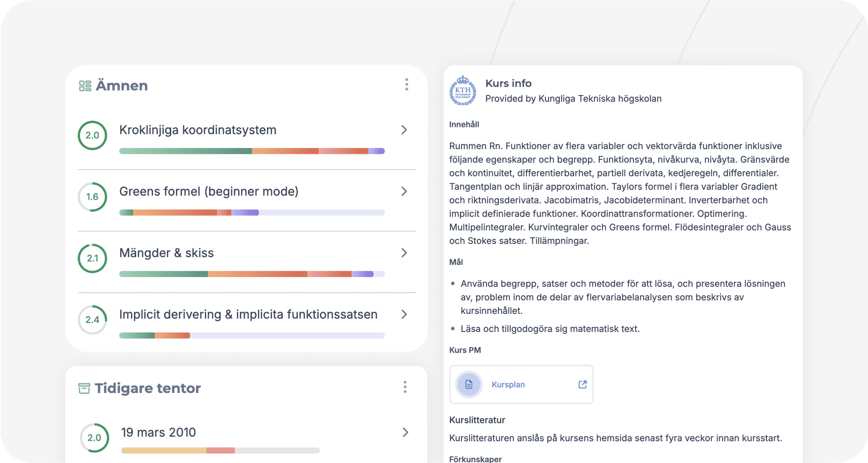Expand the Kroklinjiga koordinatsystem topic

[404, 130]
